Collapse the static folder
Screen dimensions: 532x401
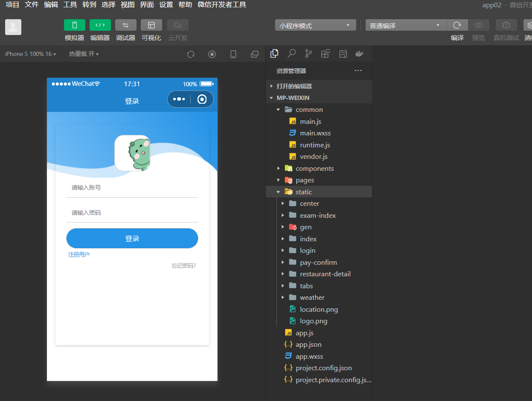(319, 192)
